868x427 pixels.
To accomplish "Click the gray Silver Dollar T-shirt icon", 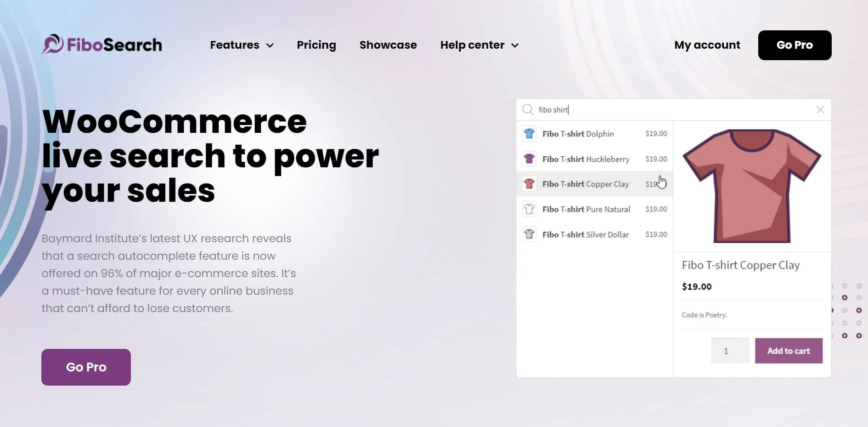I will click(x=529, y=234).
